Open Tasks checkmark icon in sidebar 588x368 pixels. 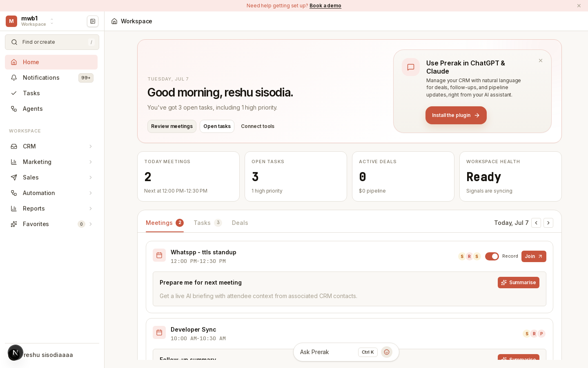click(14, 93)
